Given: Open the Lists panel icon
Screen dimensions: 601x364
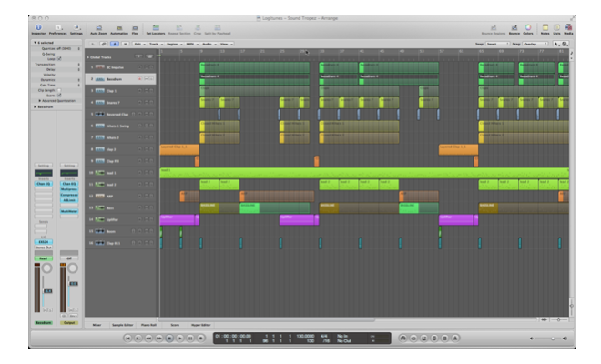Looking at the screenshot, I should [x=556, y=29].
